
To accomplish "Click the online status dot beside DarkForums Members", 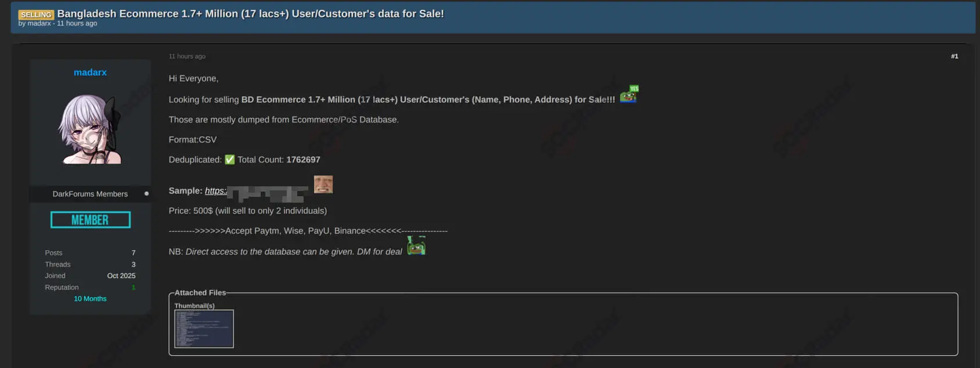I will (146, 194).
